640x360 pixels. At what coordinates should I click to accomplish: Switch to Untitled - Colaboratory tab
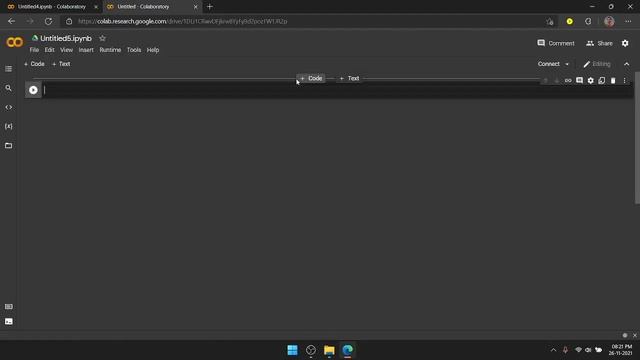152,7
